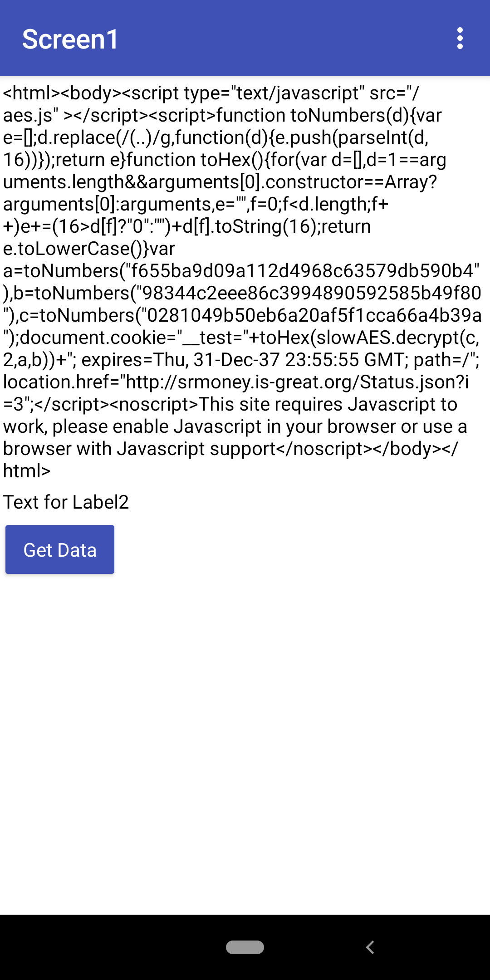This screenshot has height=980, width=490.
Task: Tap the "e.toLowerCase()}var" line
Action: 89,249
